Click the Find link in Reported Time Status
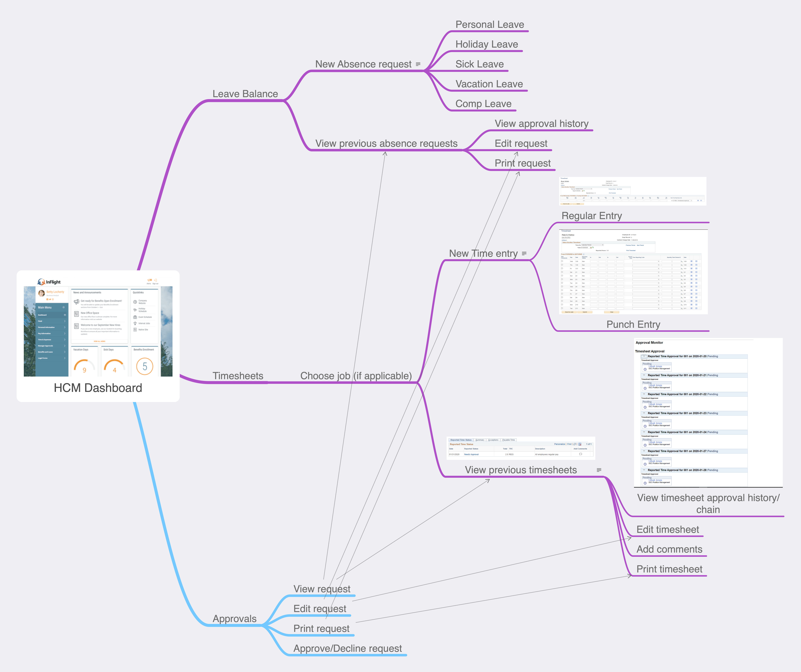Viewport: 801px width, 672px height. (569, 444)
